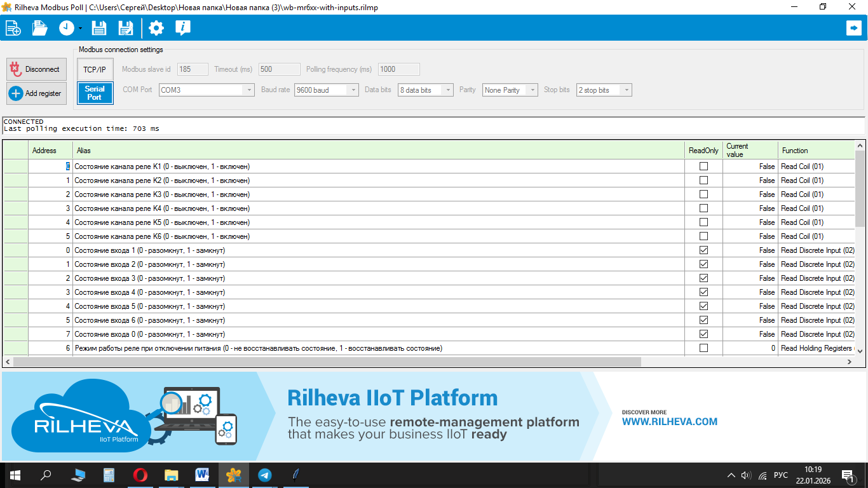
Task: Click the Save As floppy-with-pencil icon
Action: pos(126,28)
